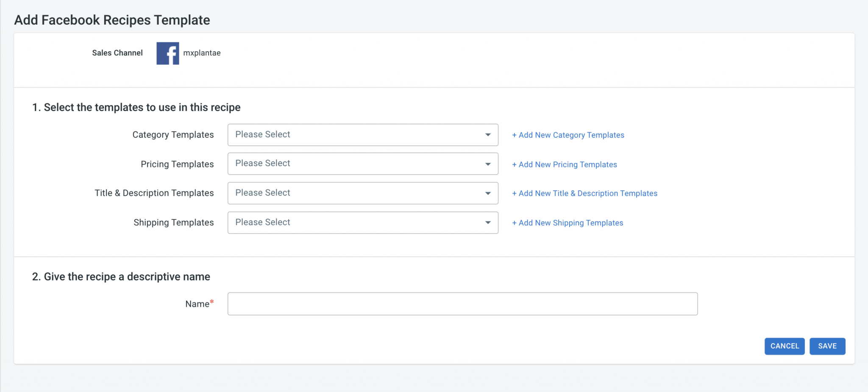Click the Category Templates dropdown arrow
The image size is (868, 392).
point(488,135)
